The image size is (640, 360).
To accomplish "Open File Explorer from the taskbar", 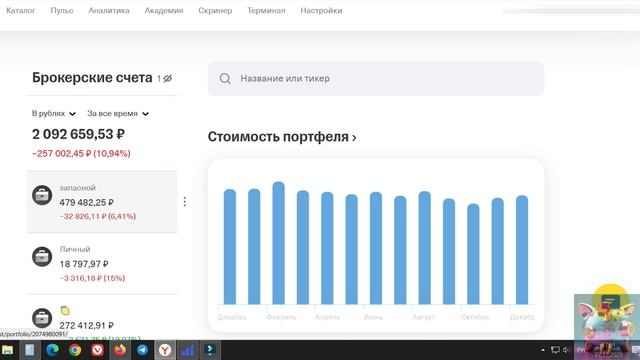I will point(7,350).
